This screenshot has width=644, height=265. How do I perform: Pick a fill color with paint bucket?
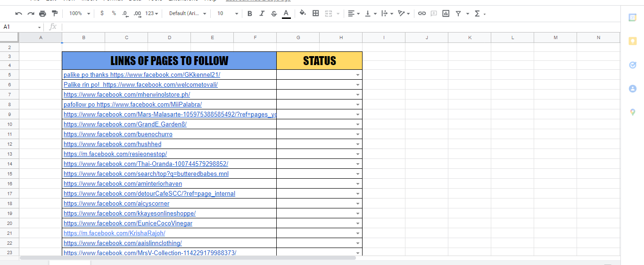tap(303, 14)
